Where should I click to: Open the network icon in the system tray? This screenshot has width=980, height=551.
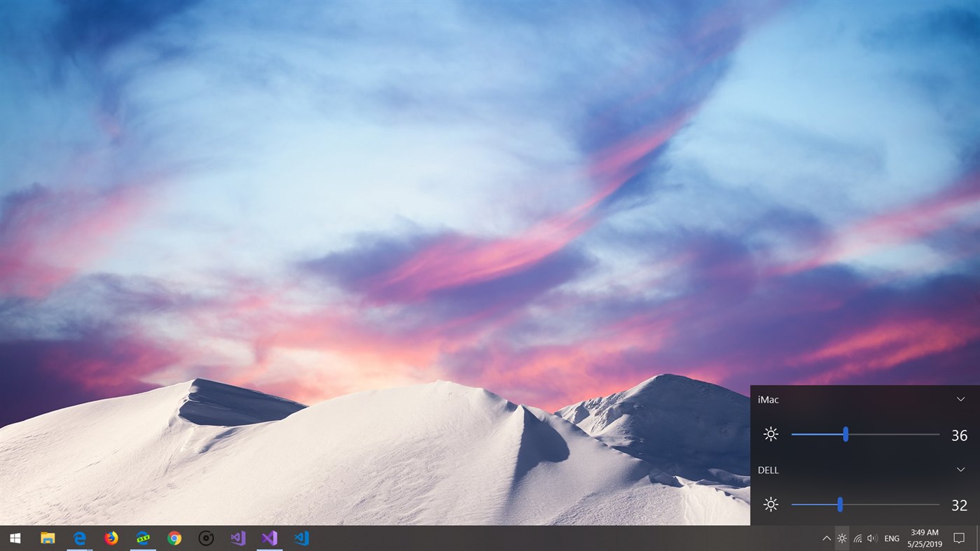coord(857,538)
